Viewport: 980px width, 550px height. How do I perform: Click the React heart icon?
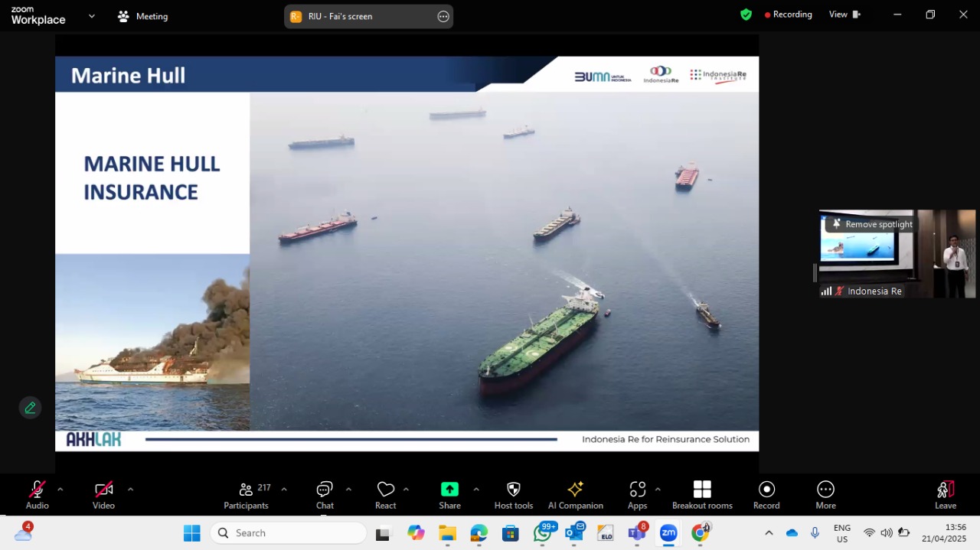click(386, 490)
